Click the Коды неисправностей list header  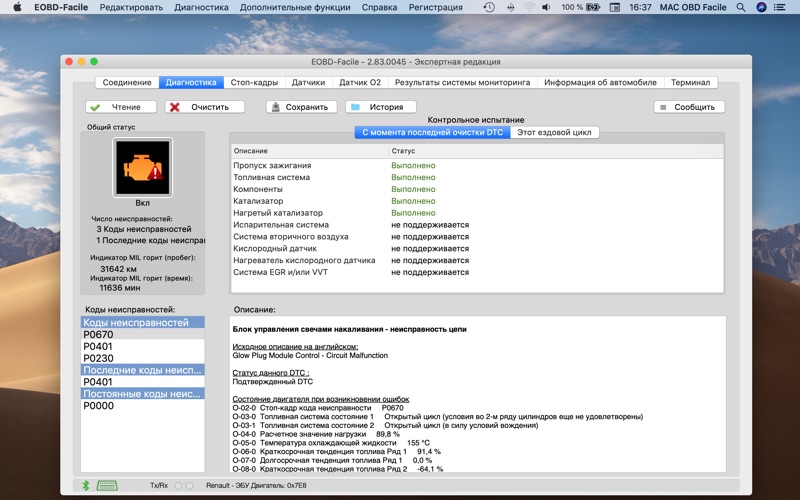[142, 322]
